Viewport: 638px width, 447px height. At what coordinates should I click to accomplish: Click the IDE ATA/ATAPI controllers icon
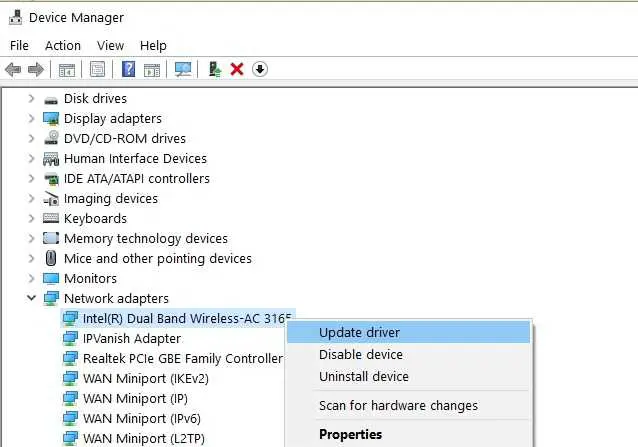[x=51, y=179]
